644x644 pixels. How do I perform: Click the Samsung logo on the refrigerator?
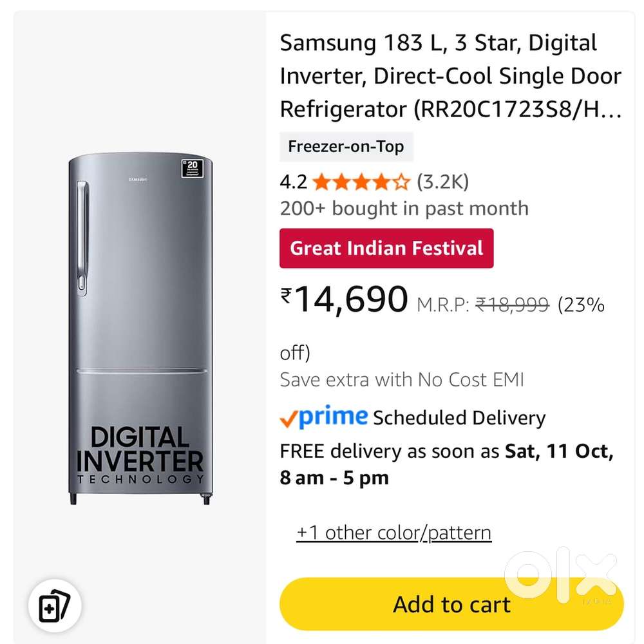[x=138, y=178]
